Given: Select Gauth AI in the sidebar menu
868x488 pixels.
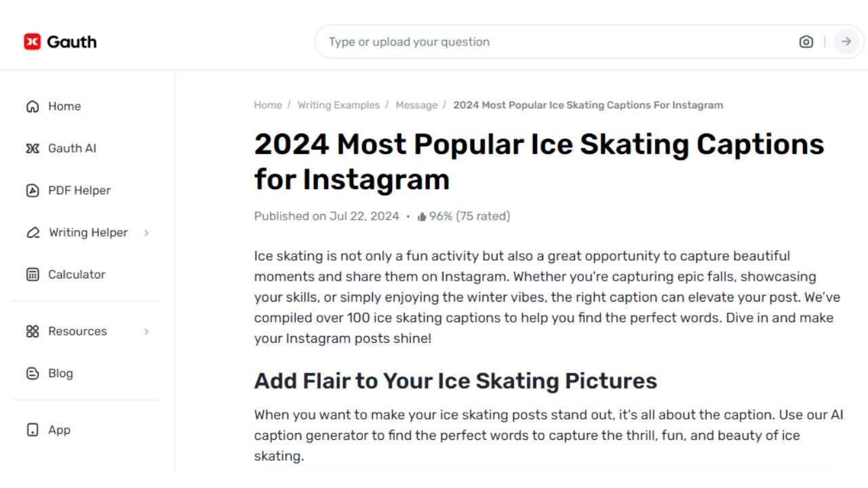Looking at the screenshot, I should tap(72, 148).
